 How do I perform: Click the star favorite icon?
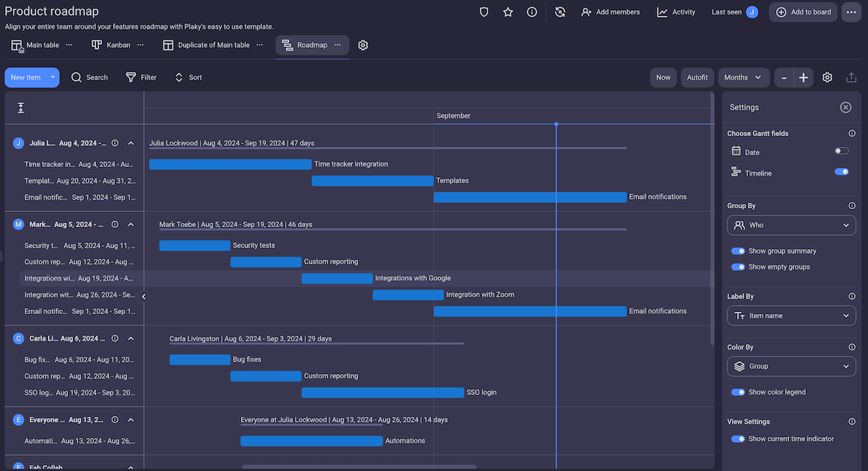[x=508, y=12]
